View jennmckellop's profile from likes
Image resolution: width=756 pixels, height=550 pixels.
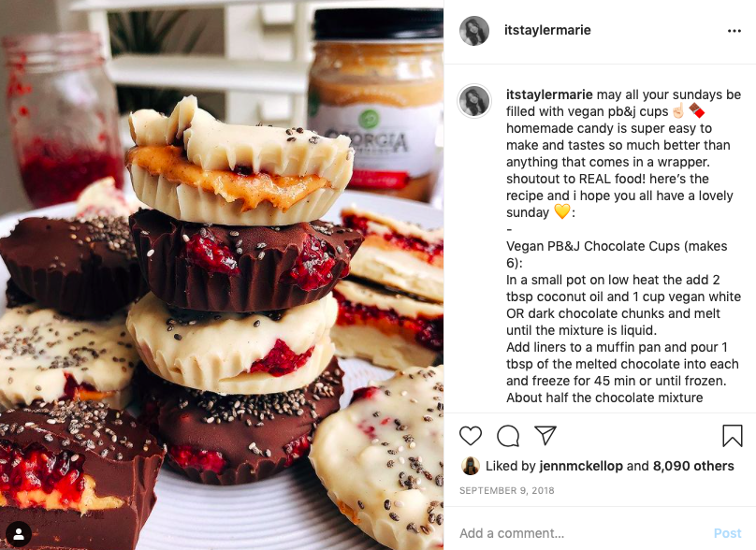[x=581, y=466]
